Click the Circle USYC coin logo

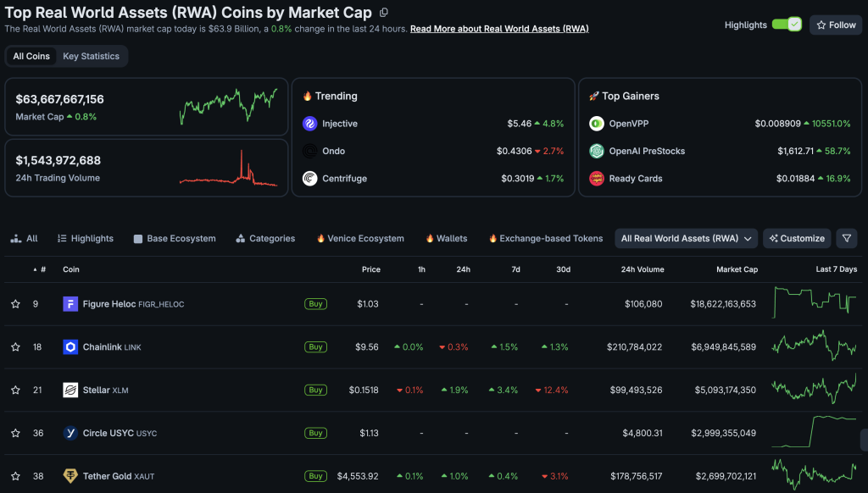70,433
